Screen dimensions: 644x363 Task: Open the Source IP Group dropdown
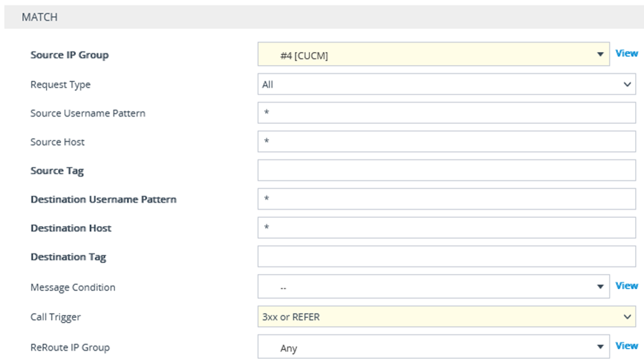click(433, 54)
